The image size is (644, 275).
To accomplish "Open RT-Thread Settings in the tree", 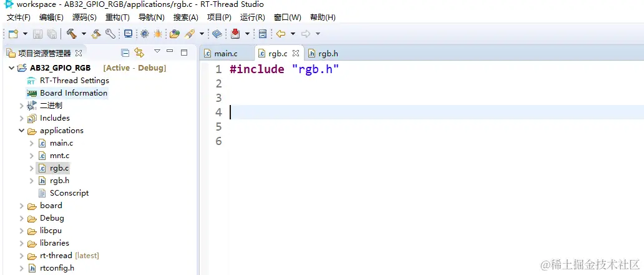I will pos(74,81).
